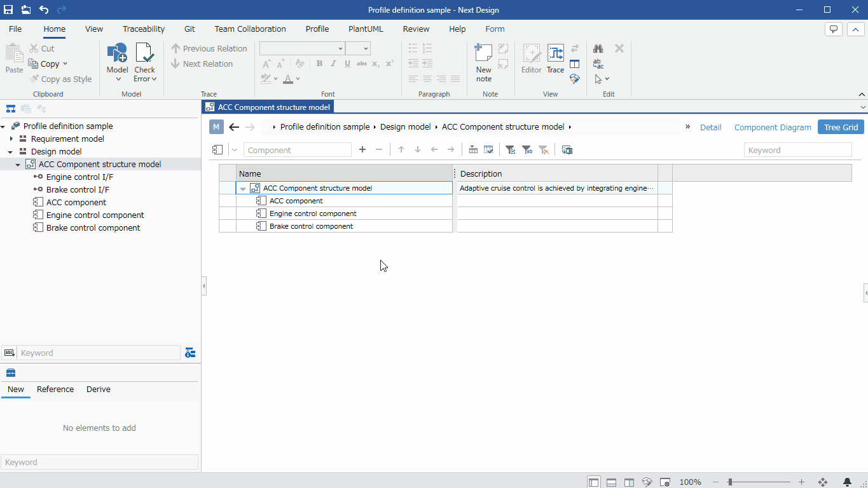Click the tree filter icon beside Keyword
868x488 pixels.
click(189, 353)
